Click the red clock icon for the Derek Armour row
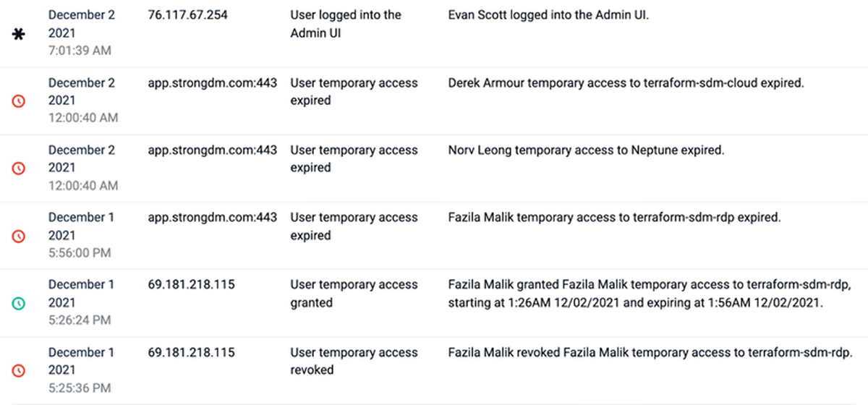The width and height of the screenshot is (868, 405). click(x=20, y=101)
